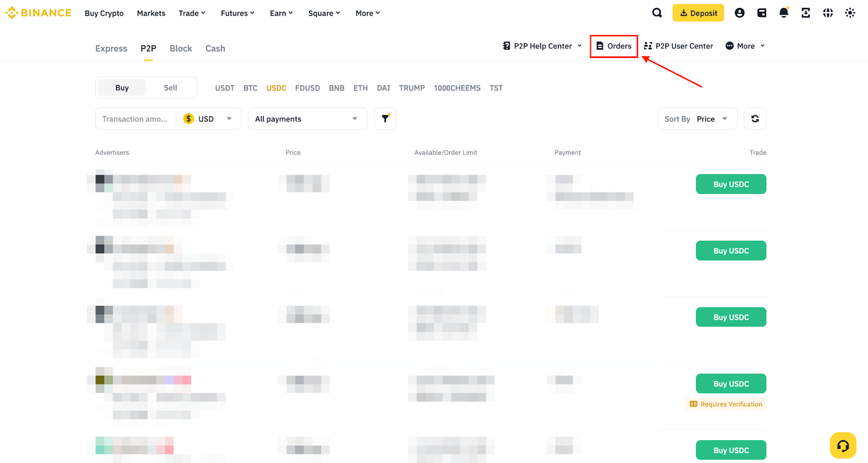This screenshot has height=463, width=868.
Task: Select the USDT coin tab
Action: 225,88
